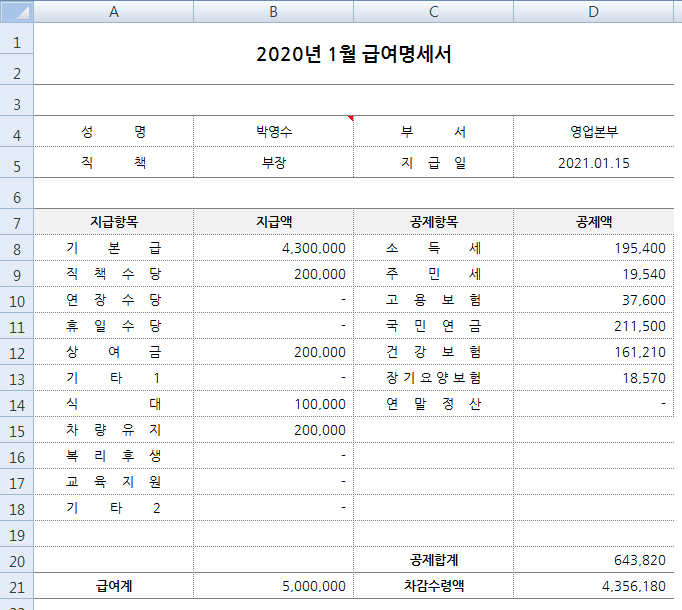The height and width of the screenshot is (610, 682).
Task: Select the total pay value 5,000,000
Action: click(273, 586)
